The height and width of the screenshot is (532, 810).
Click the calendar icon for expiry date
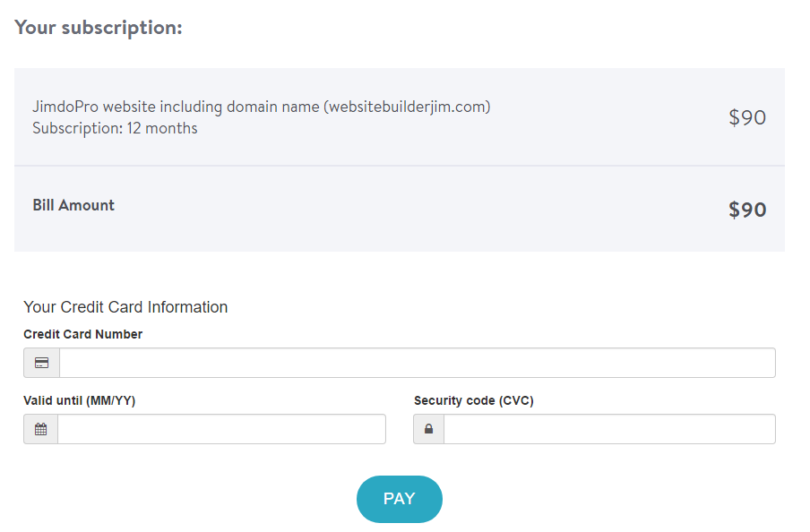tap(41, 429)
